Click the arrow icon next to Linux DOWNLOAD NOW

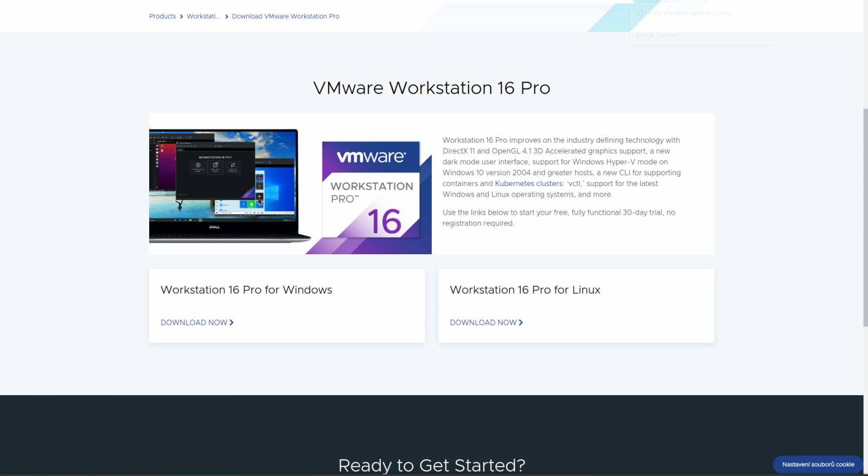click(x=521, y=323)
